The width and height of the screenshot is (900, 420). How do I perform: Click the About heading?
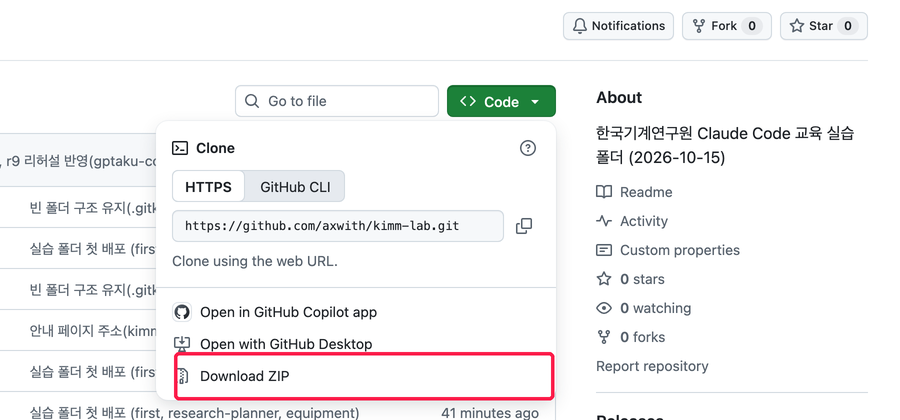click(619, 98)
